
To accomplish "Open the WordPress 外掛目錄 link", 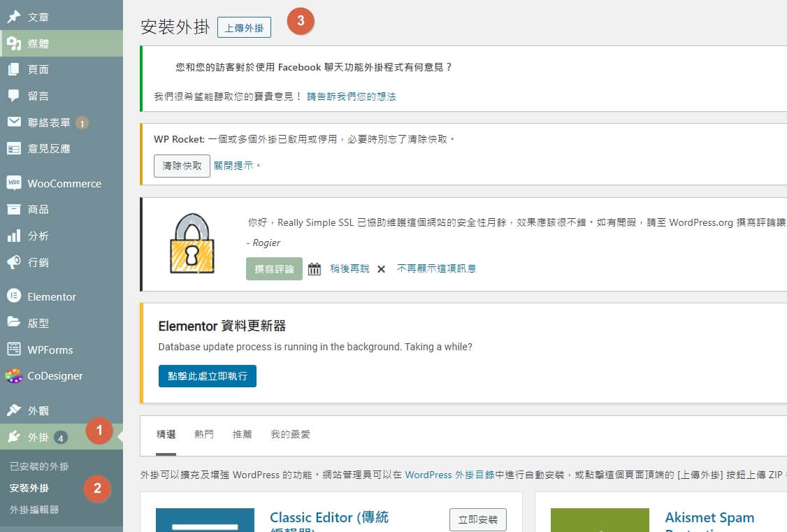I will (x=449, y=475).
